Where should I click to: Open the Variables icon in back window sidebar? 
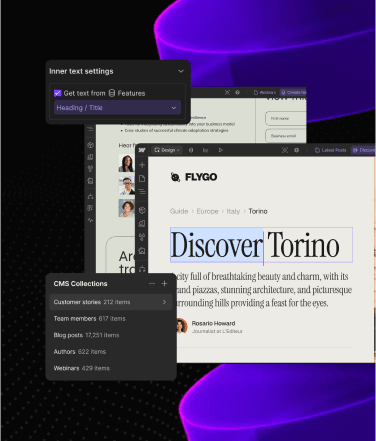tap(90, 157)
